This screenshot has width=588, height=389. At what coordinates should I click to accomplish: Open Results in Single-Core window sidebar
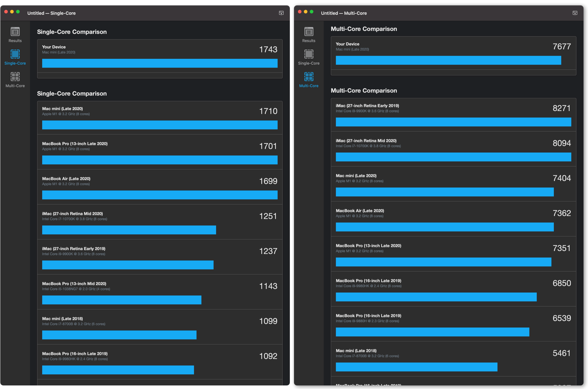15,35
